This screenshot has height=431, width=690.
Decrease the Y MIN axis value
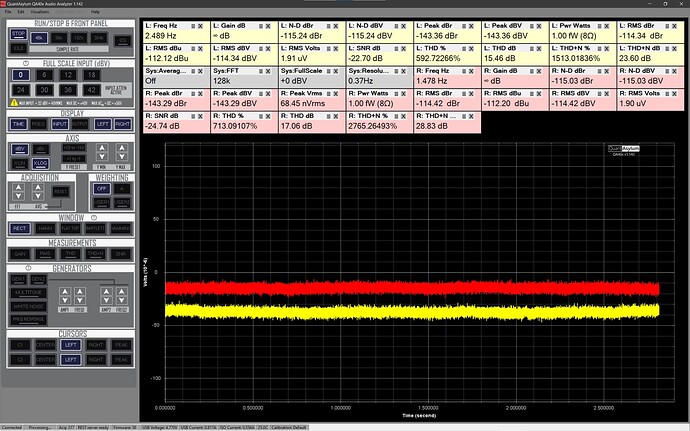(102, 157)
